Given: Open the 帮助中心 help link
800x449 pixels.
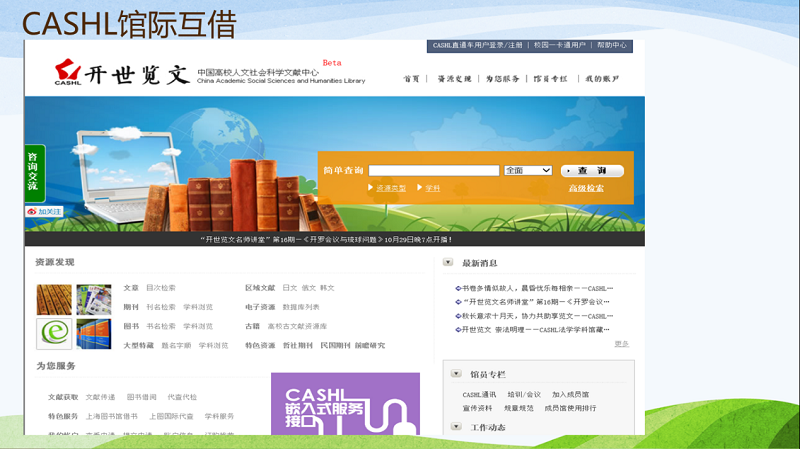Looking at the screenshot, I should tap(612, 45).
